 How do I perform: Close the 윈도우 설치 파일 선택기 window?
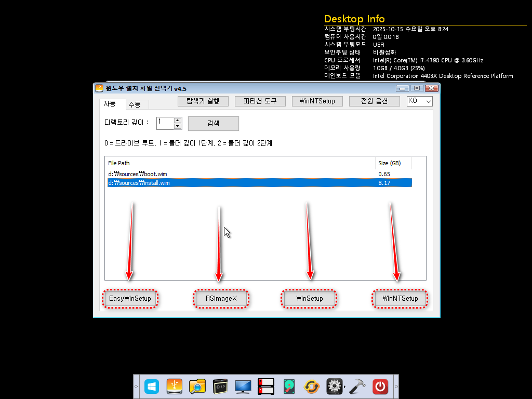[x=432, y=88]
